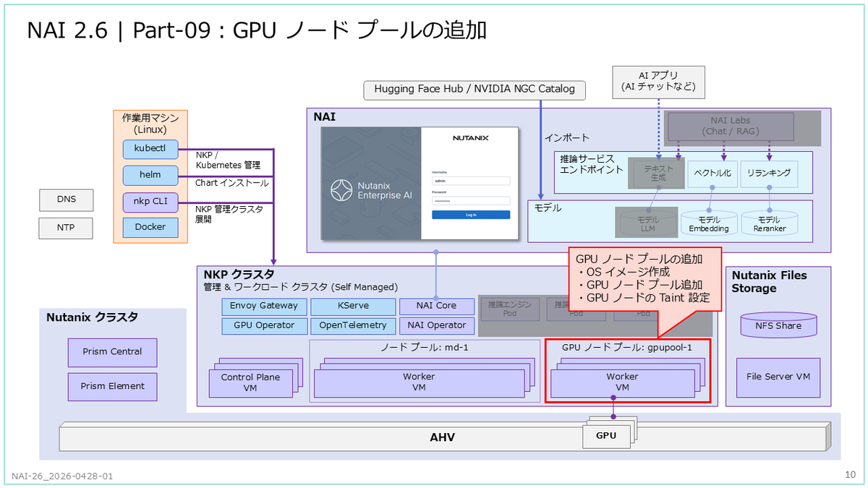Image resolution: width=868 pixels, height=488 pixels.
Task: Click the 'Nutanix クラスタ' heading
Action: coord(92,317)
